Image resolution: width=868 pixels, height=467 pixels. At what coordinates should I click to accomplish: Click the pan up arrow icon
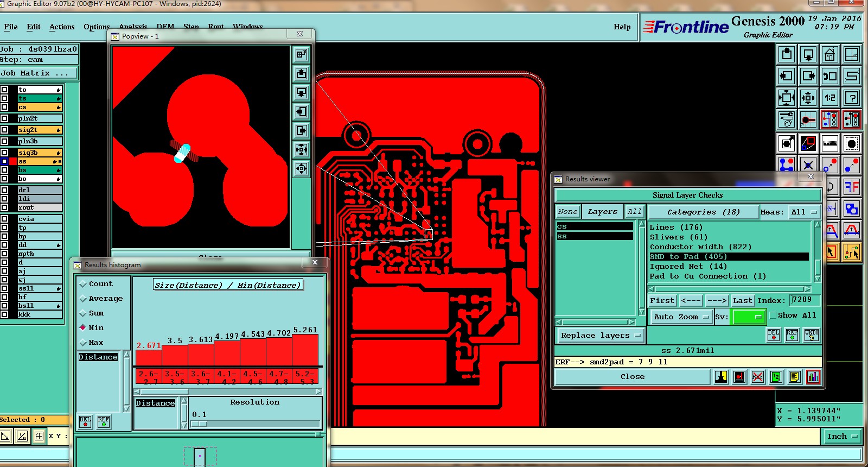(x=787, y=54)
